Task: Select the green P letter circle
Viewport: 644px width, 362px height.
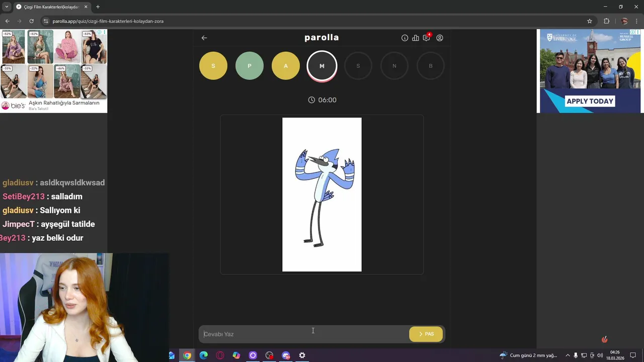Action: [x=250, y=66]
